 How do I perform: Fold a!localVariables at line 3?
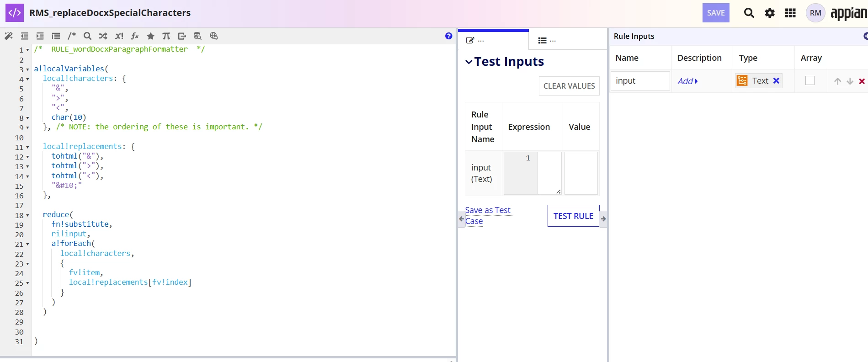click(27, 70)
